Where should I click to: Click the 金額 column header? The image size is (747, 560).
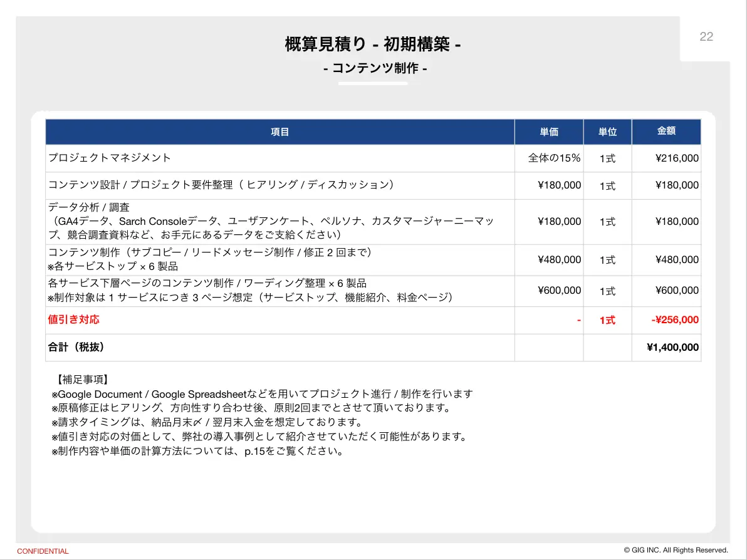tap(666, 131)
